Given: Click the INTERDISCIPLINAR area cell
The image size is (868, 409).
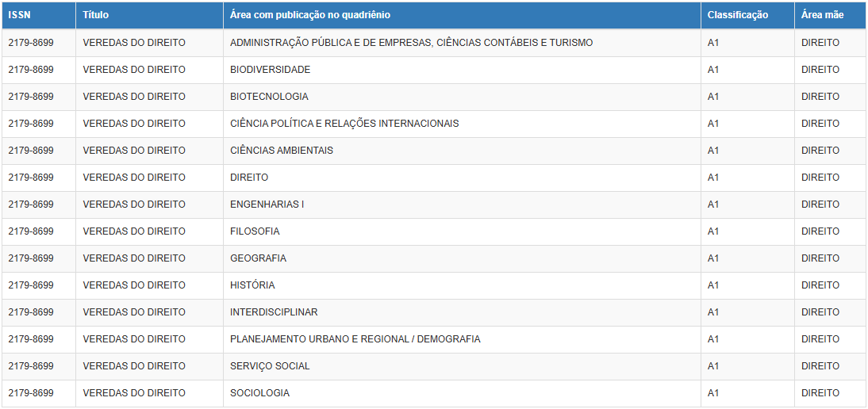Looking at the screenshot, I should point(274,312).
